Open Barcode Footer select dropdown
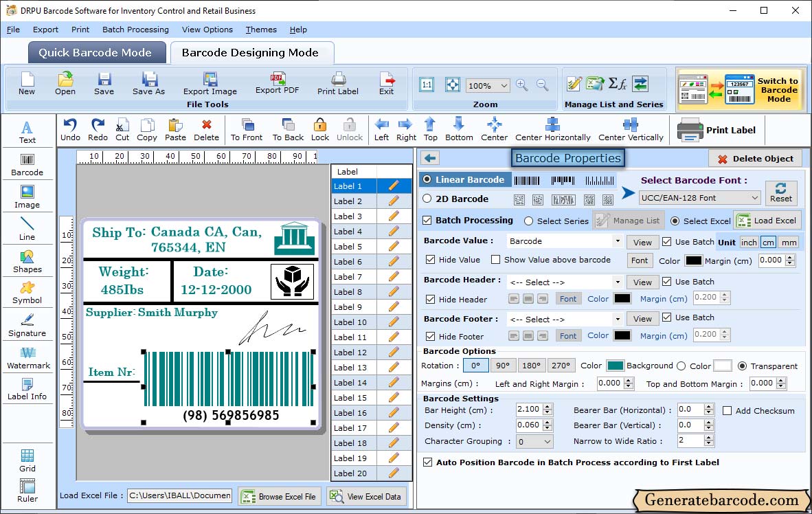Image resolution: width=812 pixels, height=514 pixels. coord(618,319)
